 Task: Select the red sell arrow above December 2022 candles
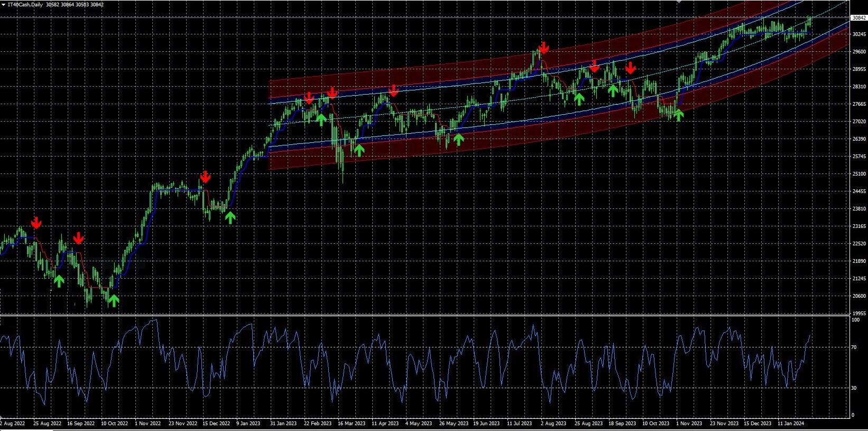pos(205,177)
